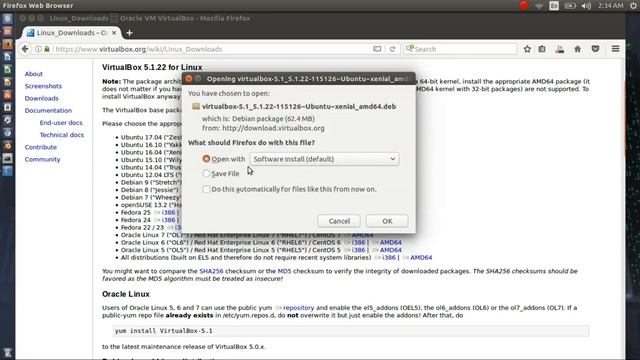Click Cancel in download dialog
Viewport: 640px width, 360px height.
pos(339,221)
